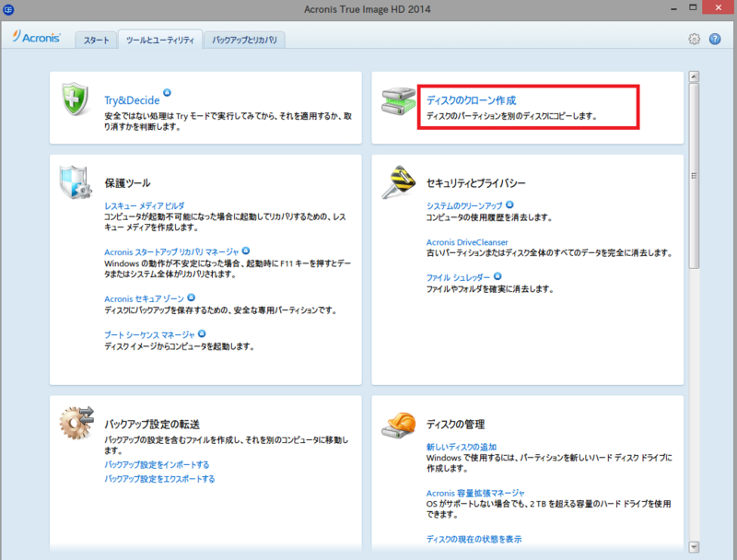Open the Try&Decide link
This screenshot has height=560, width=737.
coord(132,100)
